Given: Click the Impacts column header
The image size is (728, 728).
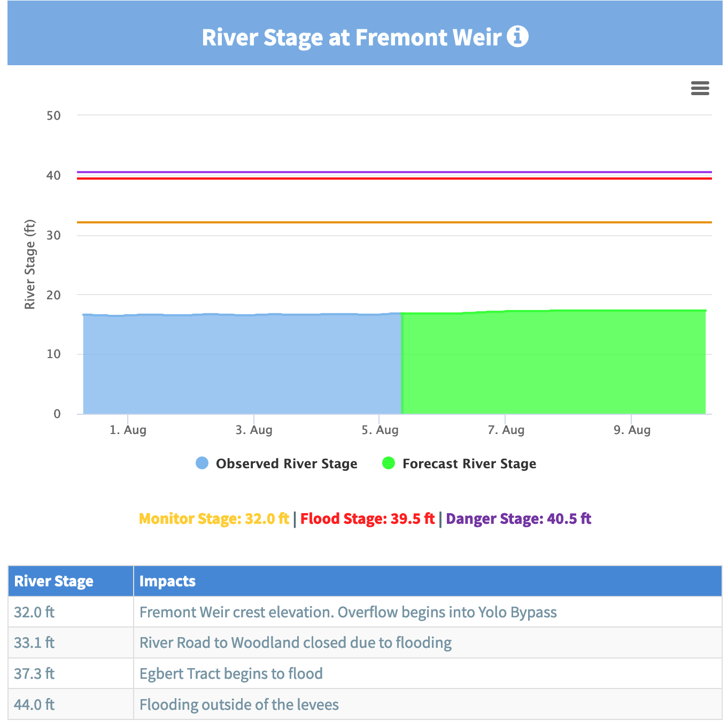Looking at the screenshot, I should click(x=167, y=581).
